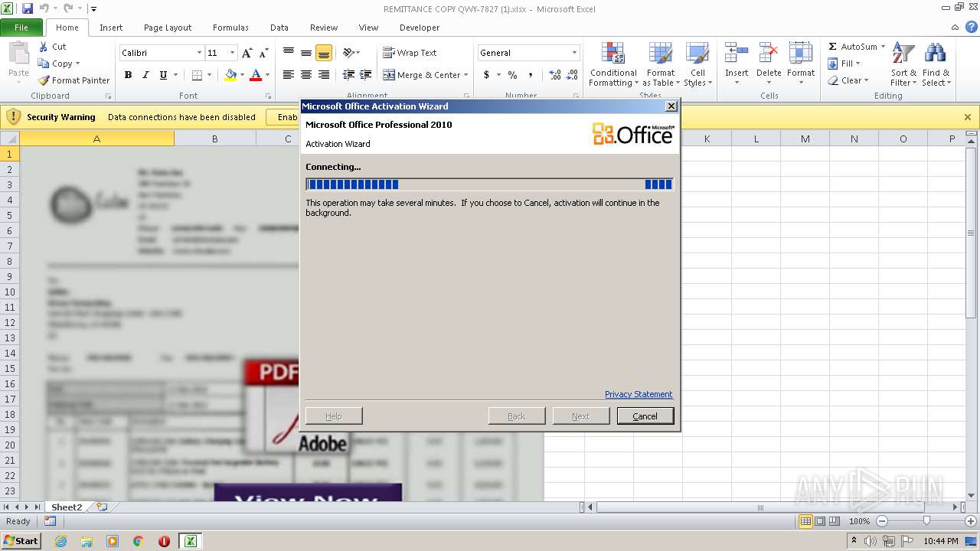This screenshot has width=980, height=551.
Task: Click Cancel in Activation Wizard
Action: click(x=645, y=416)
